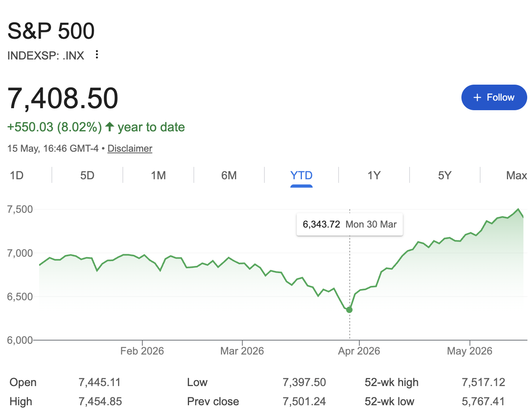Image resolution: width=532 pixels, height=420 pixels.
Task: Open the Disclaimer link
Action: 130,149
